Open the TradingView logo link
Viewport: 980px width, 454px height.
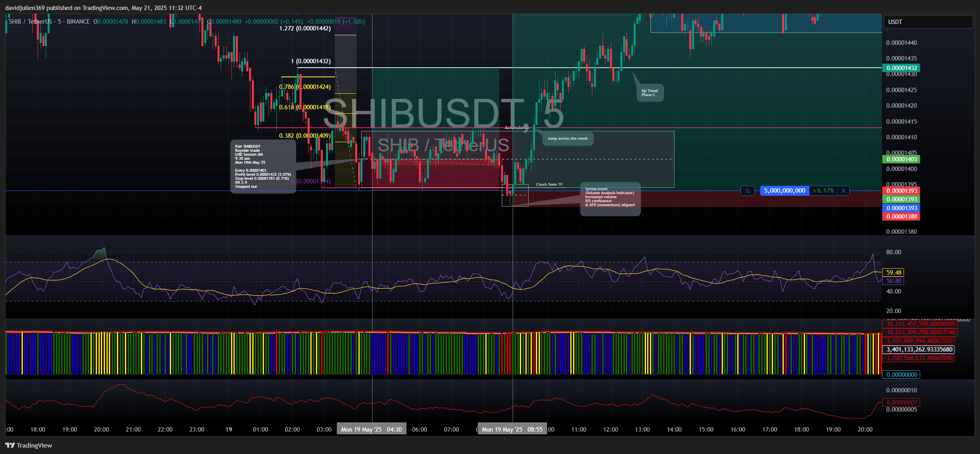click(28, 445)
